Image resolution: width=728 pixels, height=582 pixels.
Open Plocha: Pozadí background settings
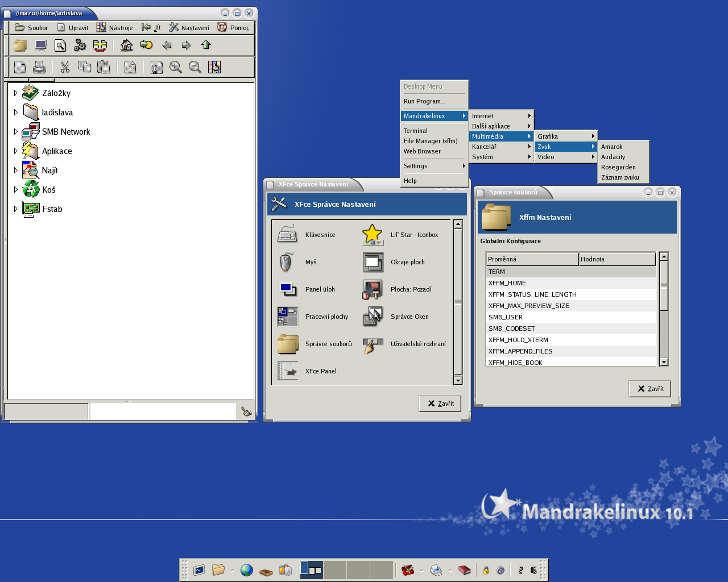[397, 289]
